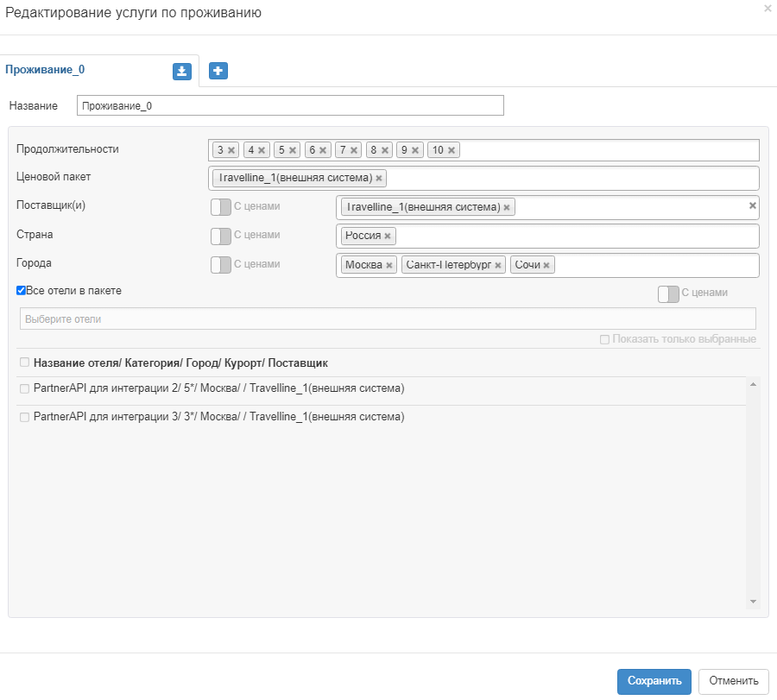777x700 pixels.
Task: Uncheck Все отели в пакете checkbox
Action: [x=22, y=291]
